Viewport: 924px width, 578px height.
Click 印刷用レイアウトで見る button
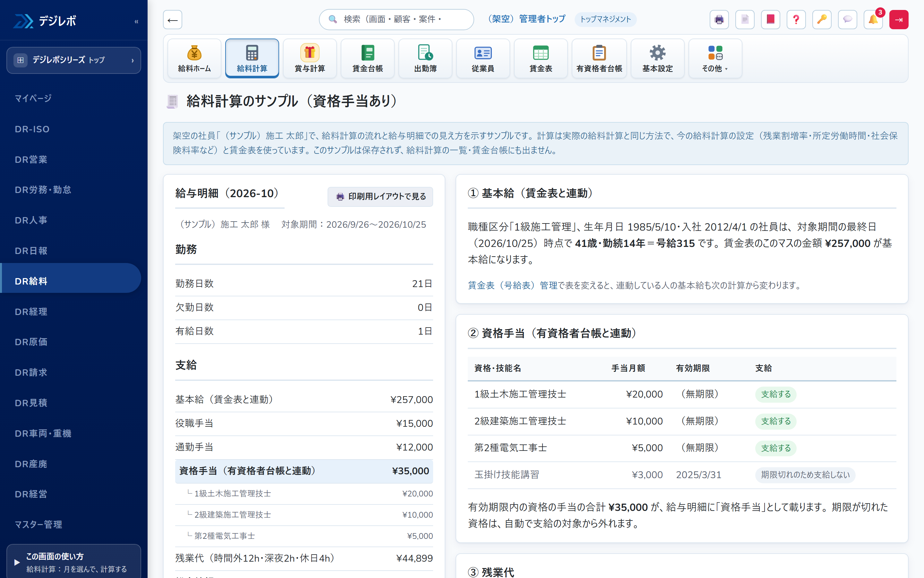380,197
